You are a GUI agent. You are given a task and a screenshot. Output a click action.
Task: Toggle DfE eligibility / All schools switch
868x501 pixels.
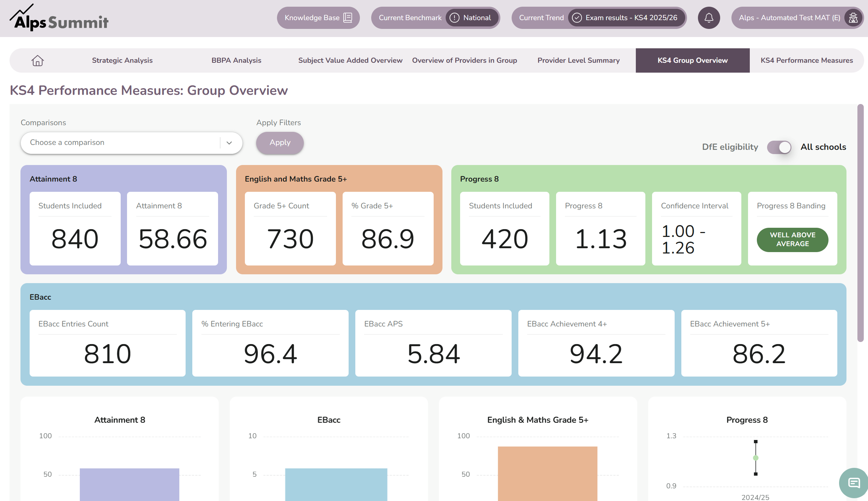pyautogui.click(x=779, y=147)
